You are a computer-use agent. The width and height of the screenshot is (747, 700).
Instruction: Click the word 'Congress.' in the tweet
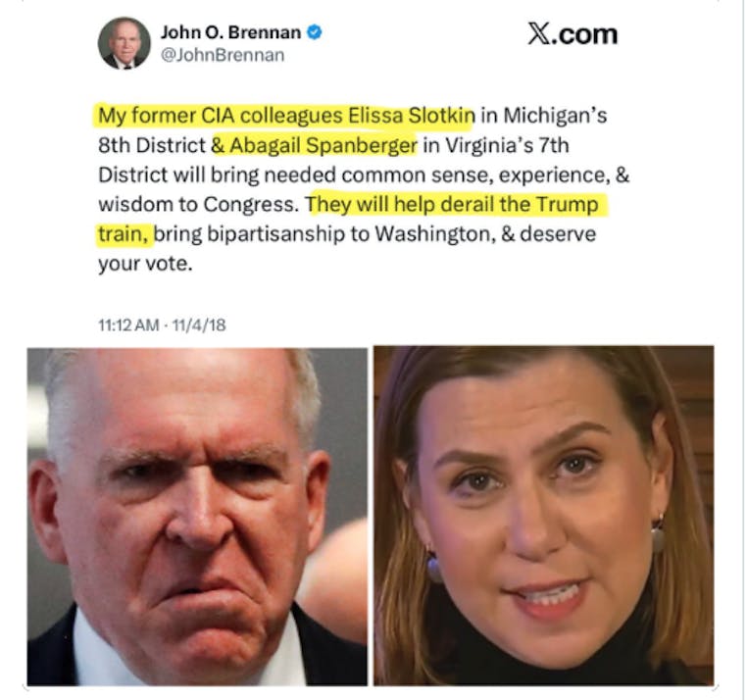point(252,205)
